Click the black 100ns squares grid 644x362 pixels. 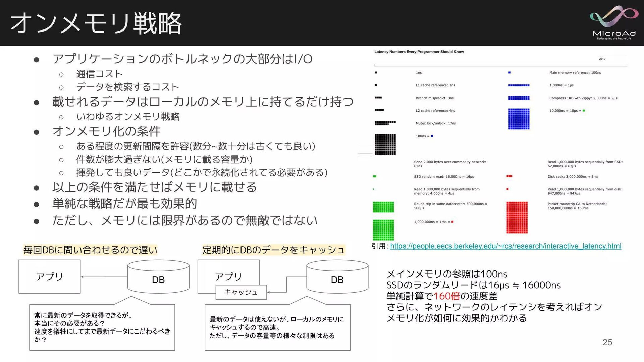[x=385, y=144]
